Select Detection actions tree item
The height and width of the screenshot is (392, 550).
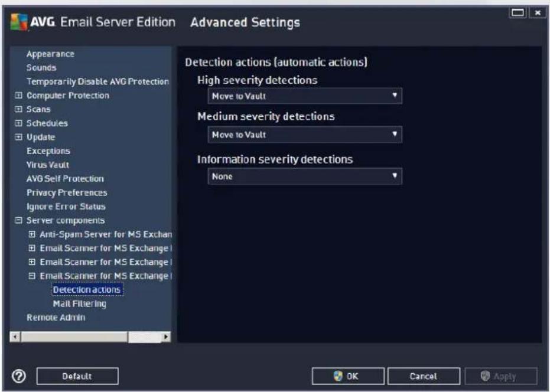[x=87, y=290]
